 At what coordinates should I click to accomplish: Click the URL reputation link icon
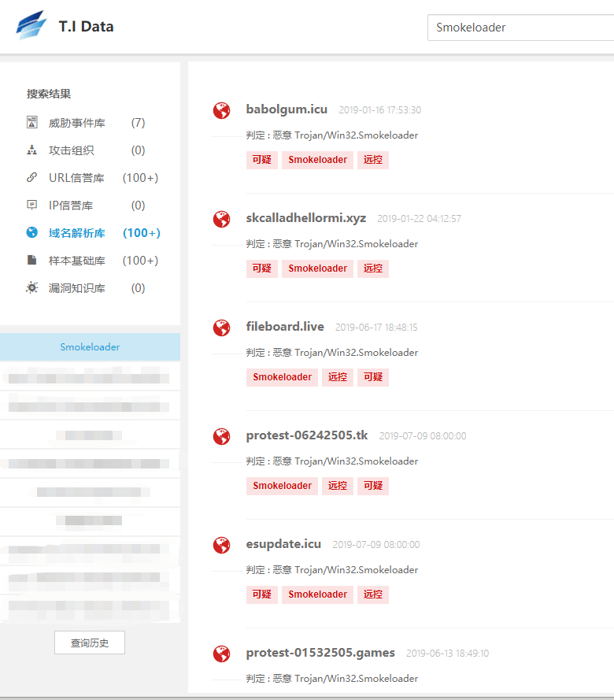pyautogui.click(x=32, y=178)
